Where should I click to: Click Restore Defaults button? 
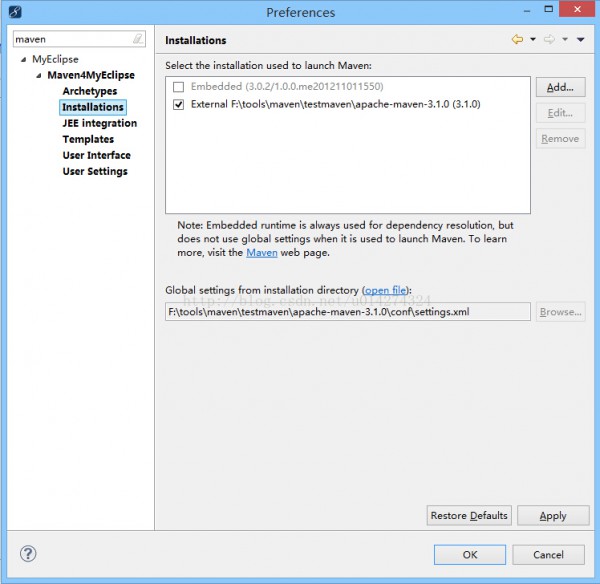tap(469, 515)
